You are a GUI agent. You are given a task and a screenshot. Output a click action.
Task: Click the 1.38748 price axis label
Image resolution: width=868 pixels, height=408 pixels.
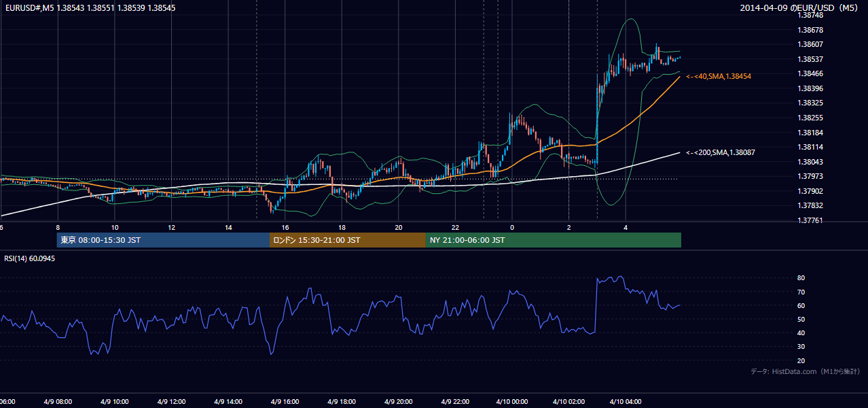click(811, 15)
